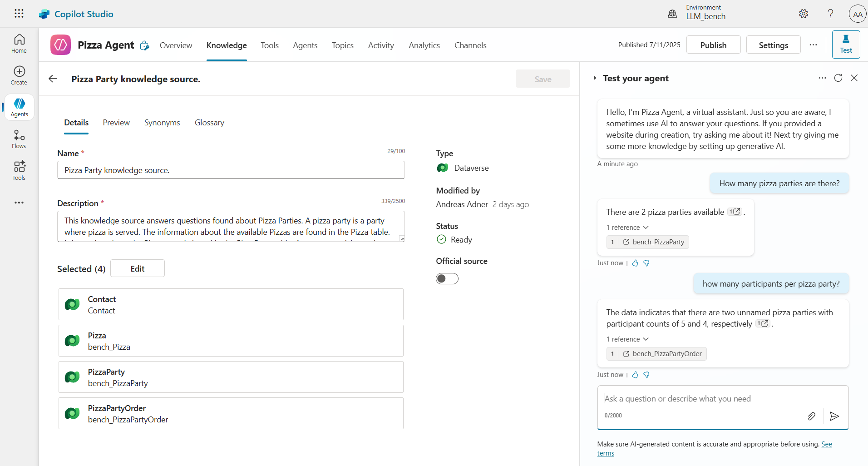
Task: Collapse second 1 reference chevron
Action: pyautogui.click(x=646, y=339)
